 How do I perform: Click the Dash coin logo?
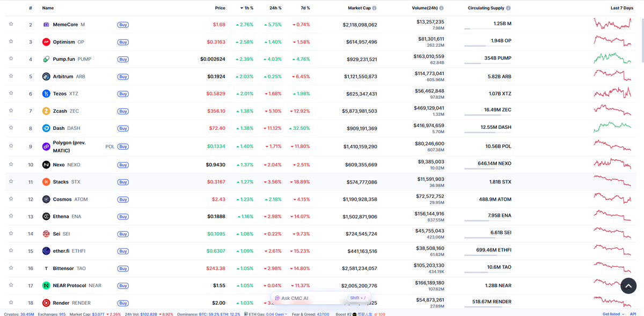46,128
